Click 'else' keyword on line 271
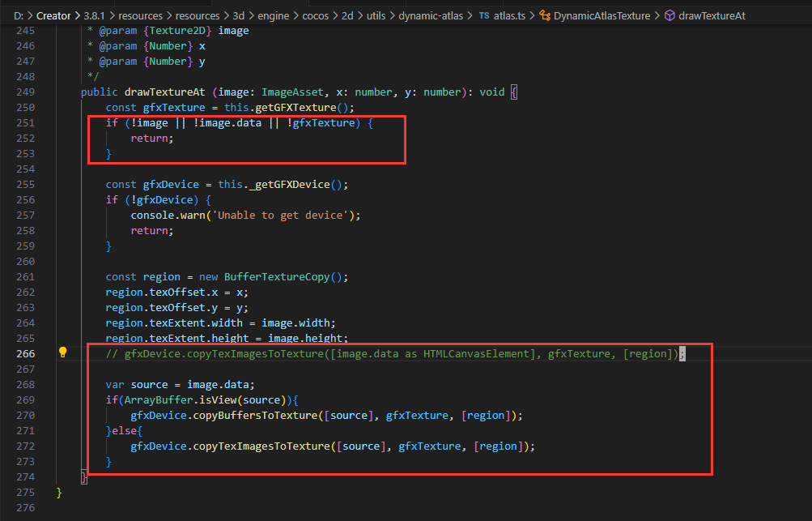This screenshot has height=521, width=812. pyautogui.click(x=125, y=431)
